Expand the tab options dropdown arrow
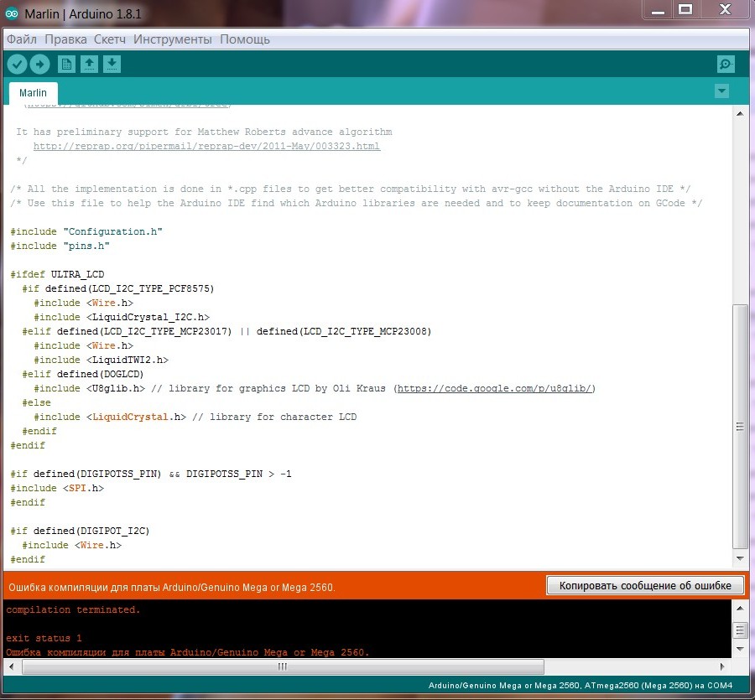Screen dimensions: 755x700 pyautogui.click(x=721, y=91)
